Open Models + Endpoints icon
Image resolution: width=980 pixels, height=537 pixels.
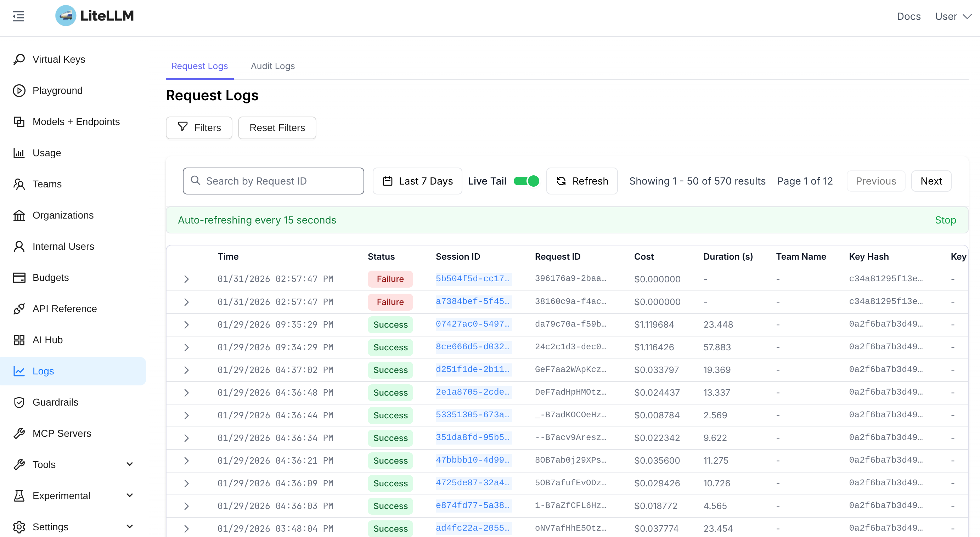[x=19, y=122]
